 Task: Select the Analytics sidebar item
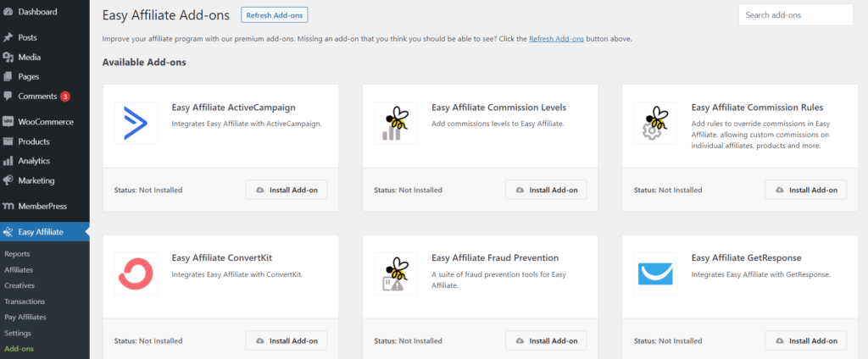tap(34, 161)
